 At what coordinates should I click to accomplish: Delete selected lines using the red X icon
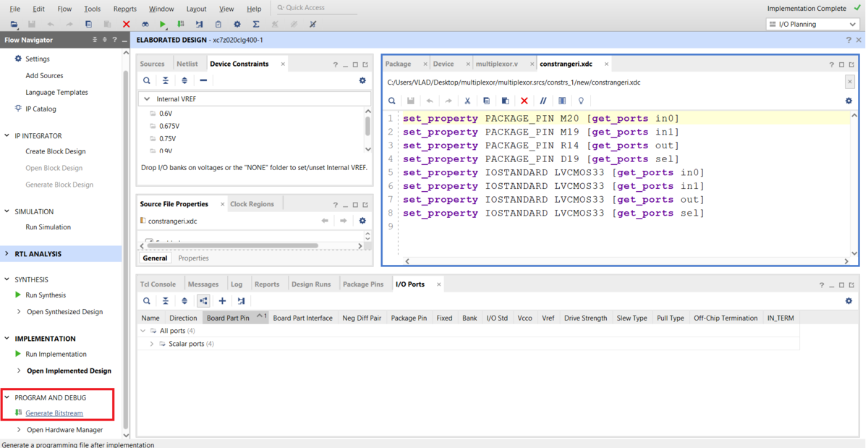524,101
